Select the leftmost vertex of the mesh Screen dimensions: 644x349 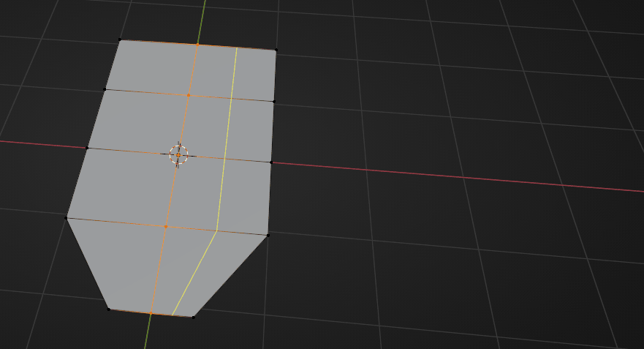point(67,217)
